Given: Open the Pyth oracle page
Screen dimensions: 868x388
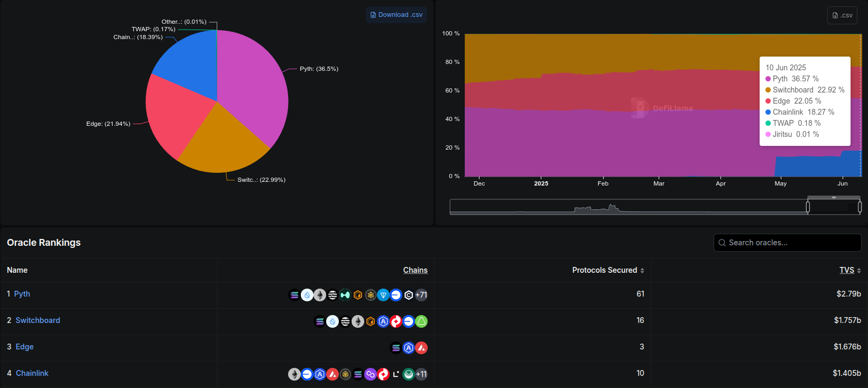Looking at the screenshot, I should [x=22, y=294].
